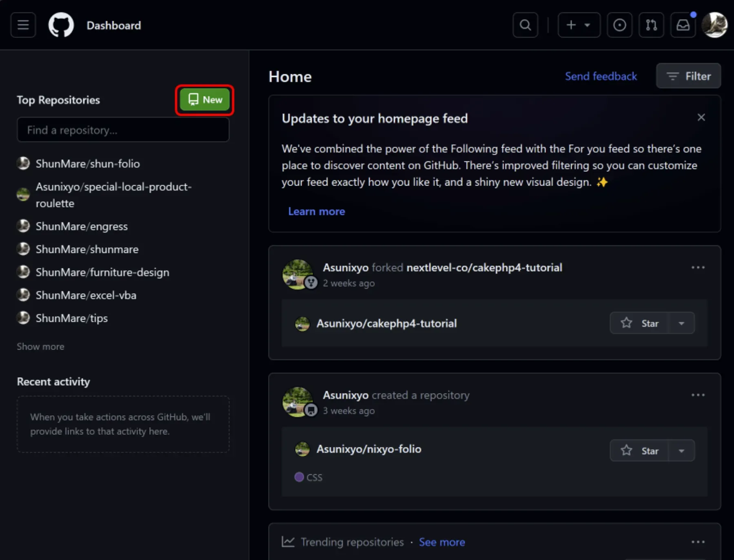
Task: Expand Show more under Top Repositories
Action: (40, 346)
